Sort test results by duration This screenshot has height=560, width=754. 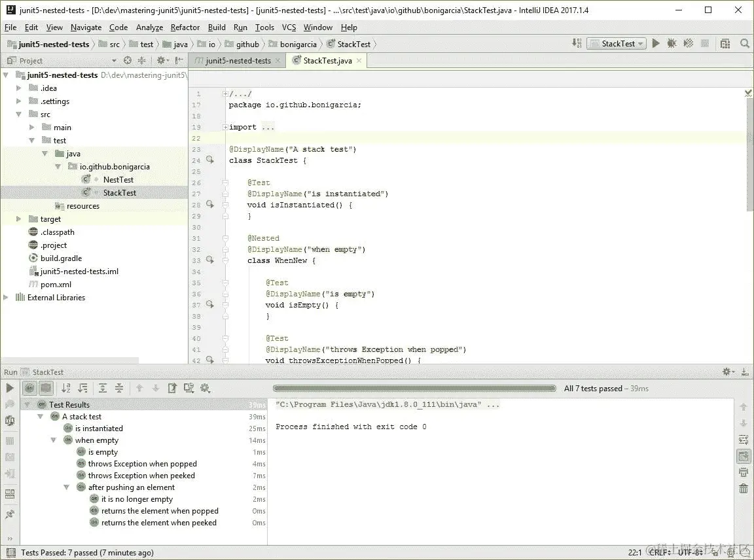pyautogui.click(x=82, y=388)
